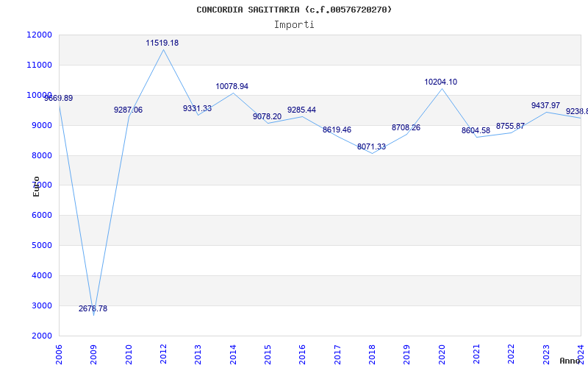Select the Importi subtitle text
The image size is (588, 368).
[294, 25]
